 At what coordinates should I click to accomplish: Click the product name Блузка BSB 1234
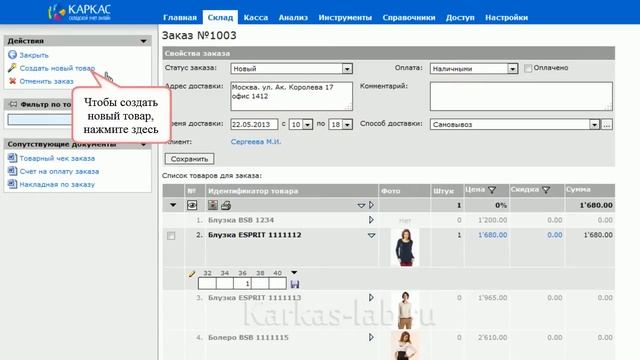click(x=241, y=220)
